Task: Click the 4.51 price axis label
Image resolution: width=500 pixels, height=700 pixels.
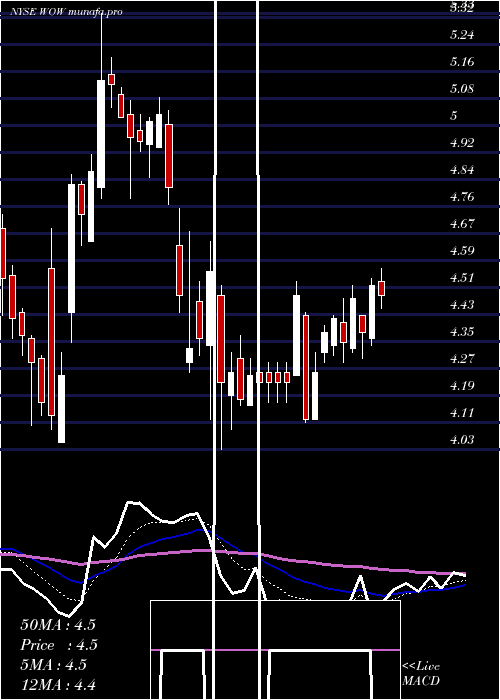Action: (462, 278)
